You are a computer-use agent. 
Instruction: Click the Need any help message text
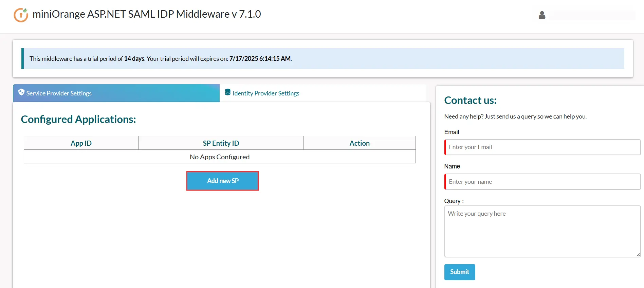(x=515, y=116)
